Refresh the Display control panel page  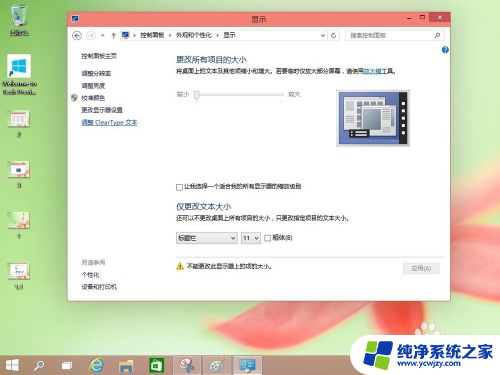coord(333,35)
